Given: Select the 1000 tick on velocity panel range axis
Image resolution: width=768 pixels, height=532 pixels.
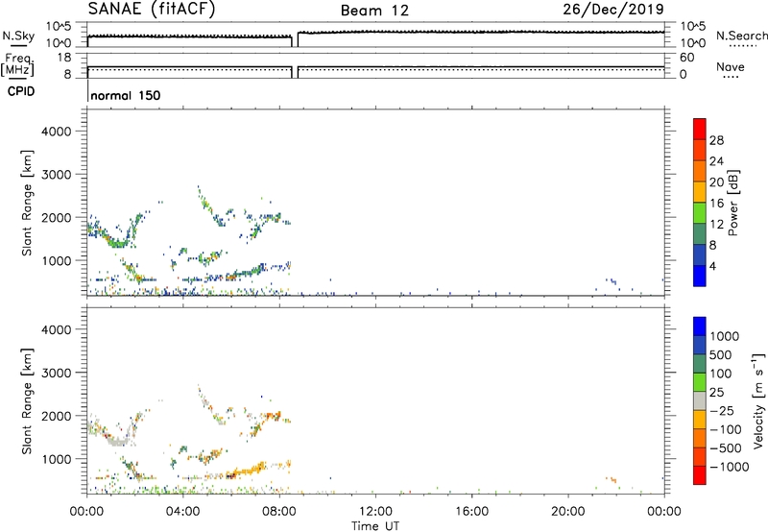Looking at the screenshot, I should [x=57, y=459].
